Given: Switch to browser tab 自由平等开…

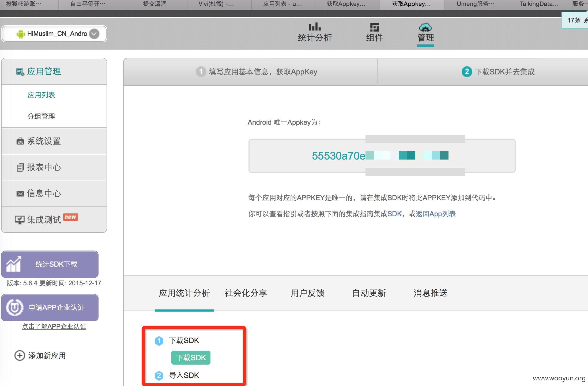Looking at the screenshot, I should 91,4.
